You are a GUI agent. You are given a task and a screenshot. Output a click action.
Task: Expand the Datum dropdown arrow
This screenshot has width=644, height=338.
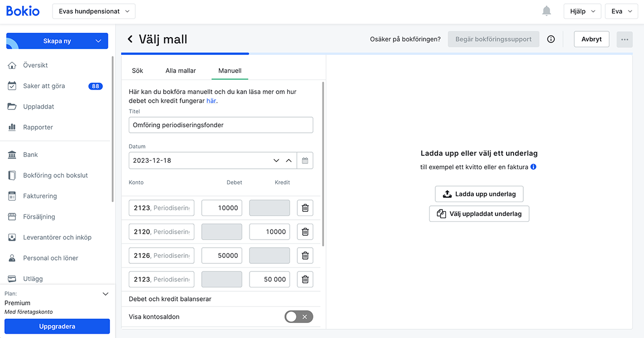tap(276, 160)
